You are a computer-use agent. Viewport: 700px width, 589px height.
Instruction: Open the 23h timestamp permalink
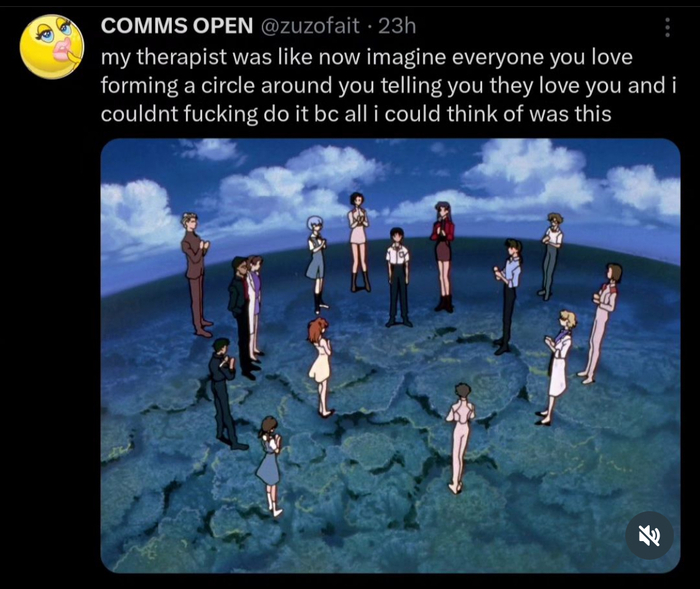coord(397,25)
